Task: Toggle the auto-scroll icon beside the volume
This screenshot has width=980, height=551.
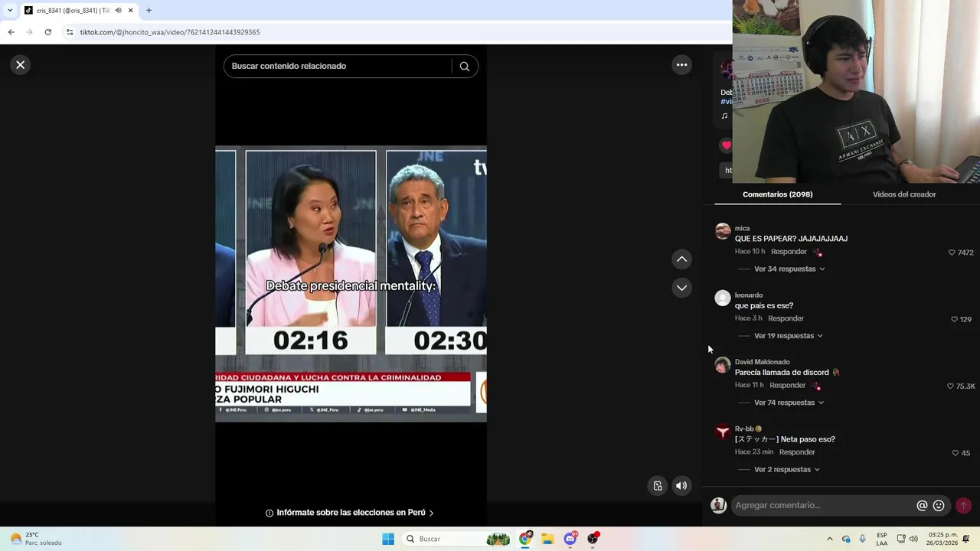Action: click(x=658, y=486)
